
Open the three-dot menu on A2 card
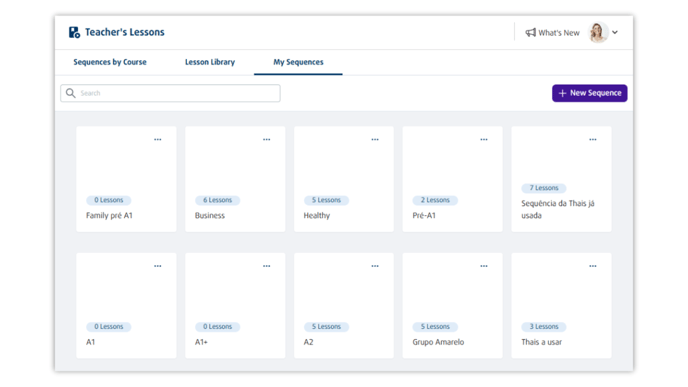point(375,266)
